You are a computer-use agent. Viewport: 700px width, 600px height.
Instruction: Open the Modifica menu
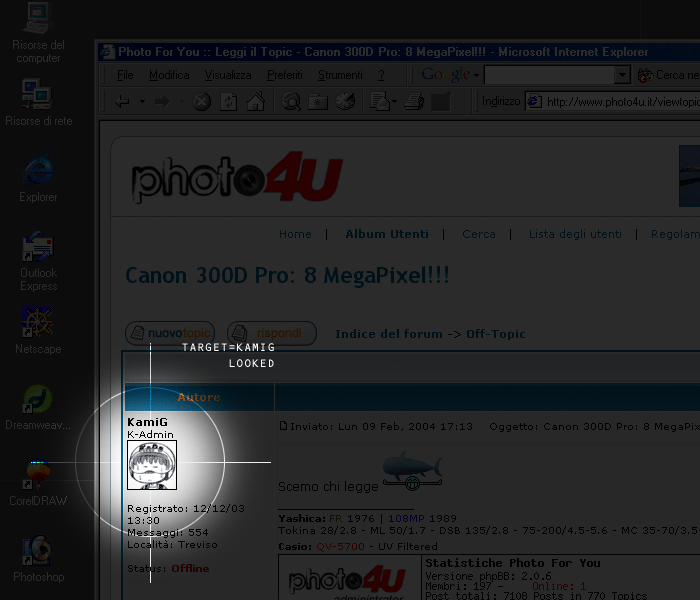pyautogui.click(x=169, y=75)
